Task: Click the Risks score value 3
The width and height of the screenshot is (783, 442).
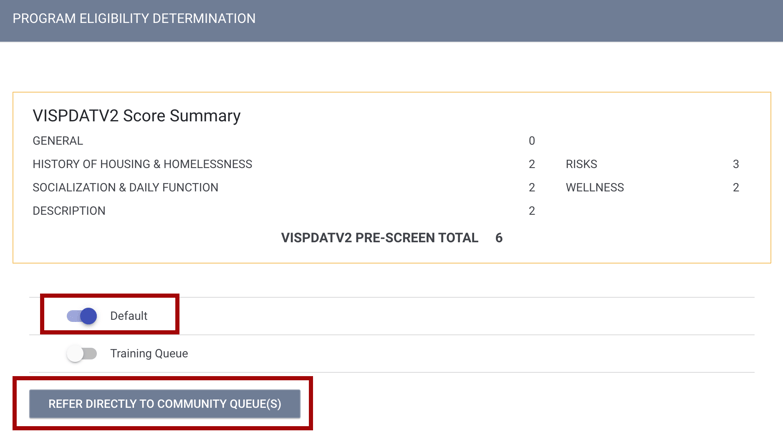Action: coord(736,164)
